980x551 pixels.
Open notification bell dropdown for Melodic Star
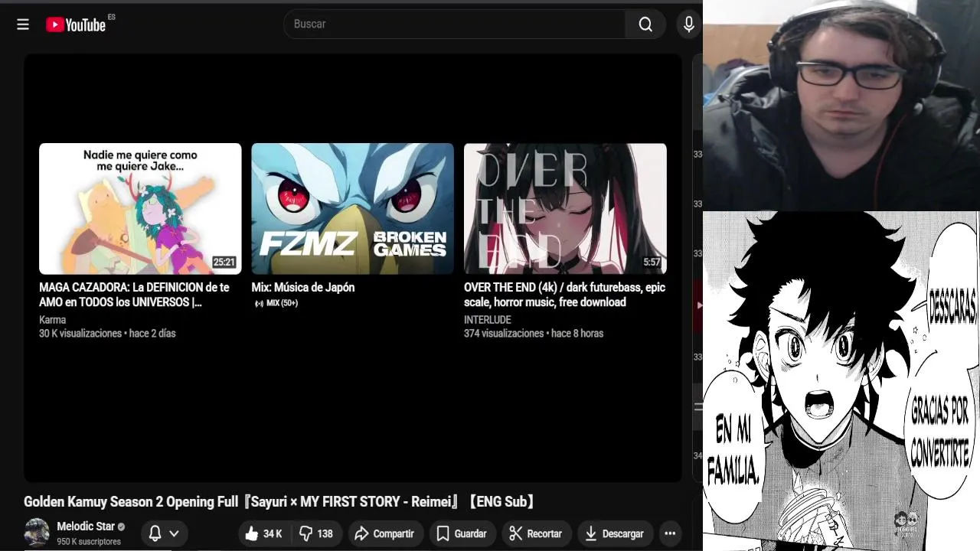click(x=164, y=533)
